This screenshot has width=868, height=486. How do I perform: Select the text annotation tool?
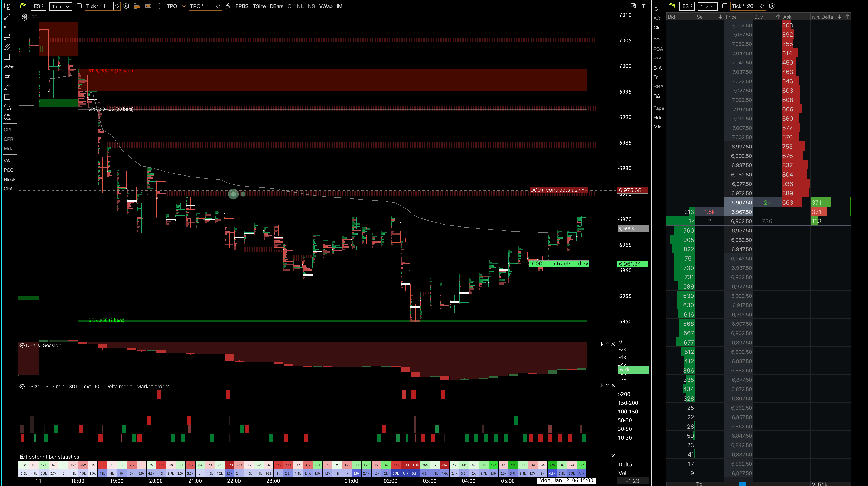7,97
